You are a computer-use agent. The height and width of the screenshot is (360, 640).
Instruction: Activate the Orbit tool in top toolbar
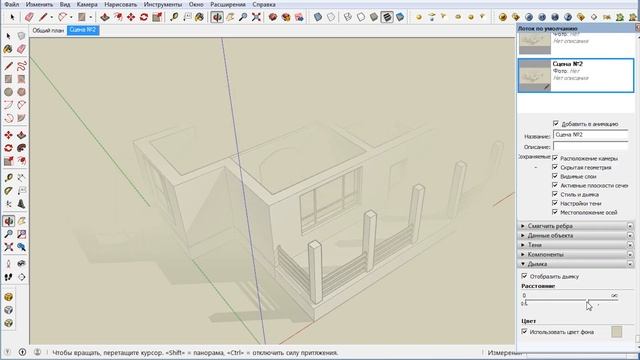pyautogui.click(x=217, y=17)
